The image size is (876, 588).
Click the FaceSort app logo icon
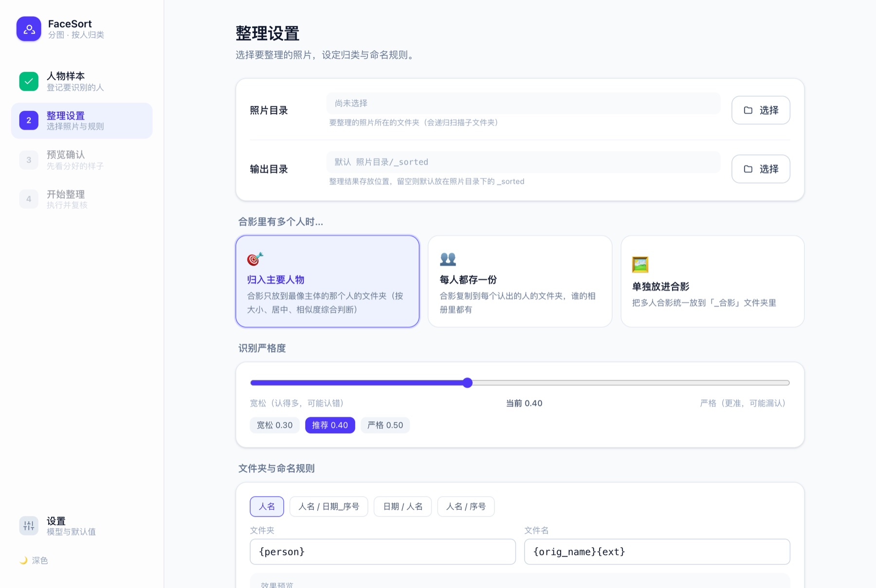(29, 29)
